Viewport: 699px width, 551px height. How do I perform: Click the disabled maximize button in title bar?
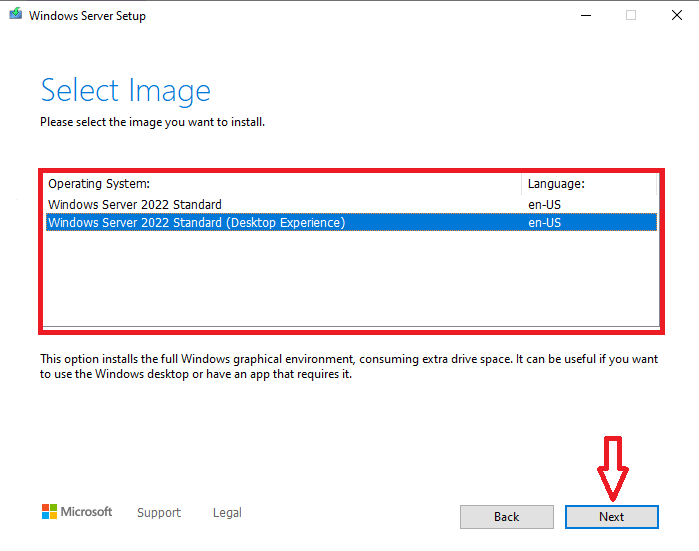630,15
